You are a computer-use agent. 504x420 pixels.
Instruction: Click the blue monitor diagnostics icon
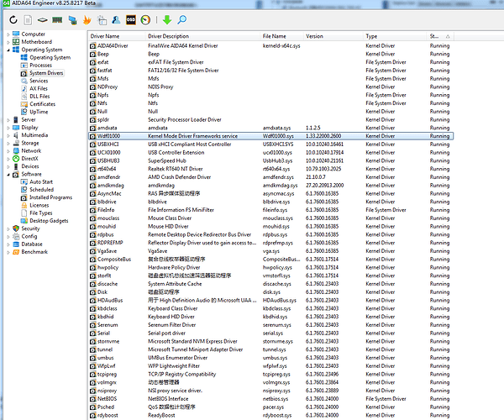coord(72,20)
